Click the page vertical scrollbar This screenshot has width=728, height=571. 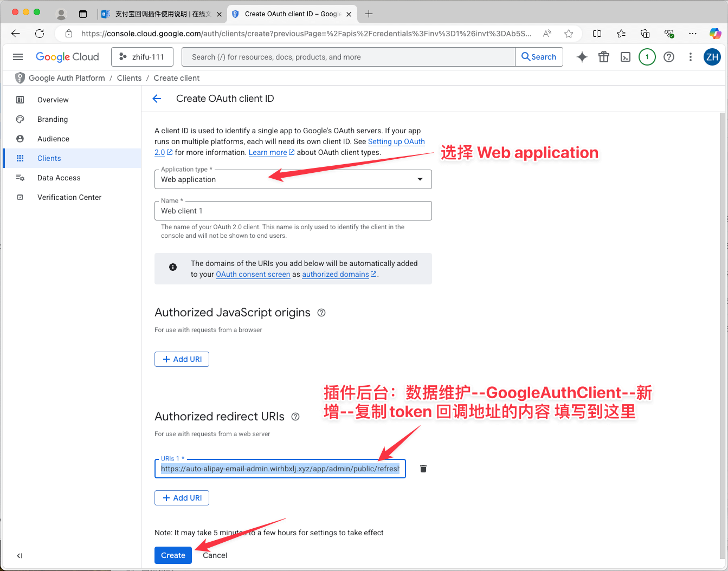pos(721,336)
